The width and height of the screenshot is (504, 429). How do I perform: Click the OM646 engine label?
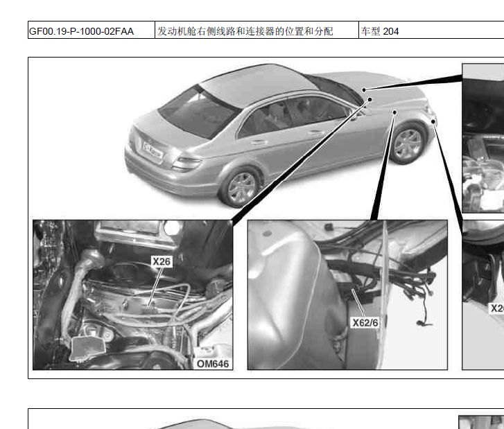click(x=212, y=364)
